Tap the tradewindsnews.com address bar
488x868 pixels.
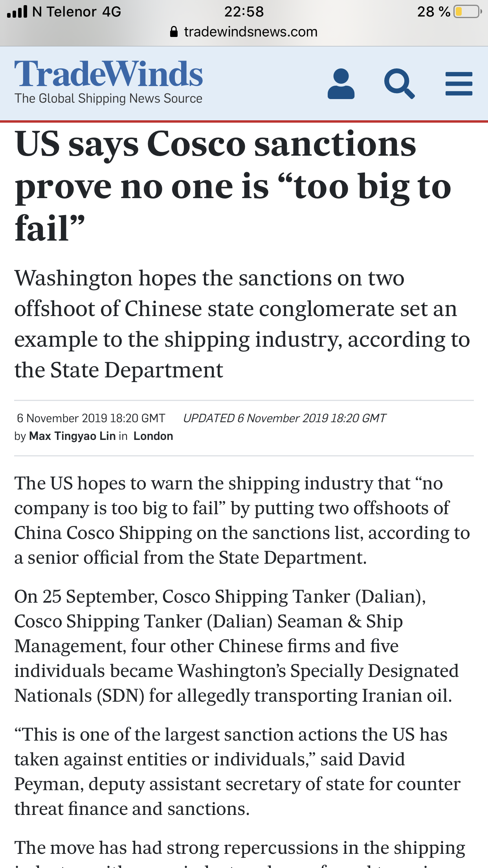[x=244, y=31]
